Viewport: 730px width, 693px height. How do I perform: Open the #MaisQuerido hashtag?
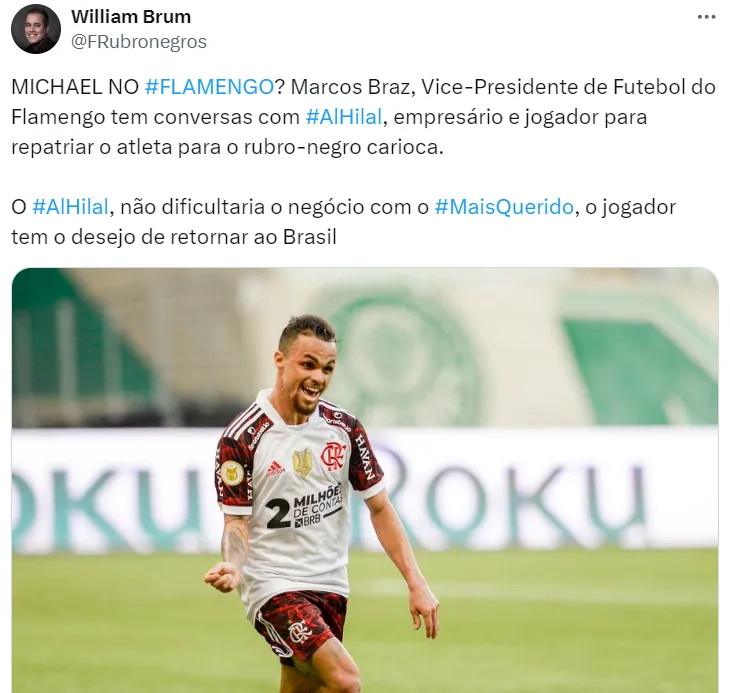pyautogui.click(x=504, y=207)
